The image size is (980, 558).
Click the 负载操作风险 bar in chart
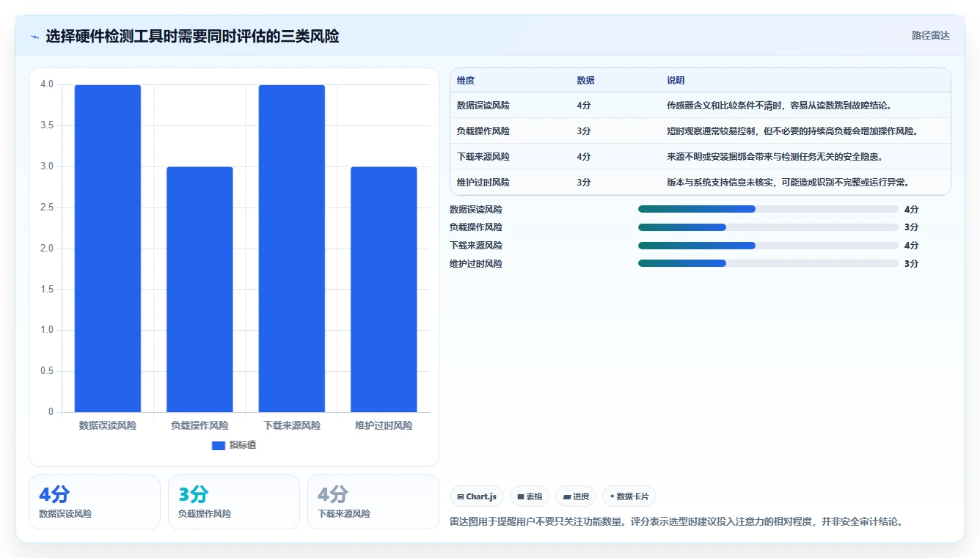point(200,290)
